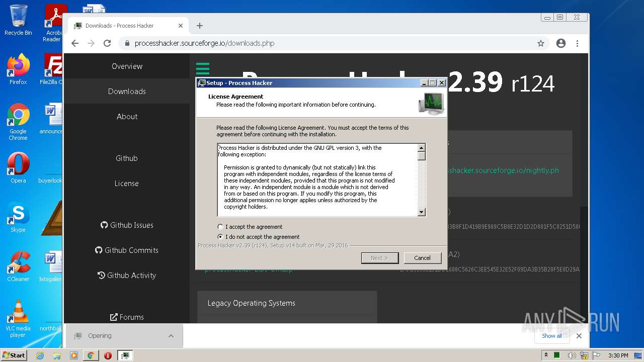644x362 pixels.
Task: Open the Forums link
Action: pos(127,317)
